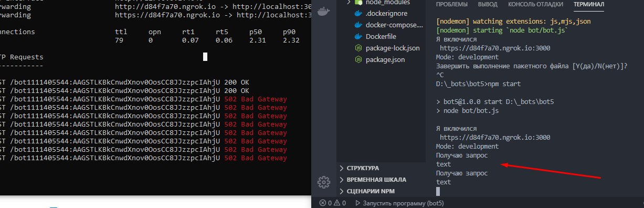The height and width of the screenshot is (208, 644).
Task: Click the white cursor block in ngrok window
Action: tap(205, 57)
